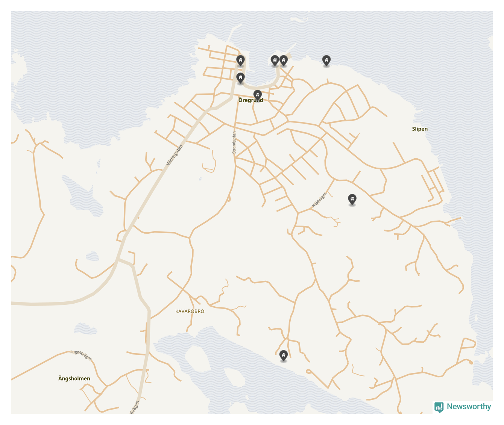
Task: Open the Newsworthy text link
Action: [469, 407]
